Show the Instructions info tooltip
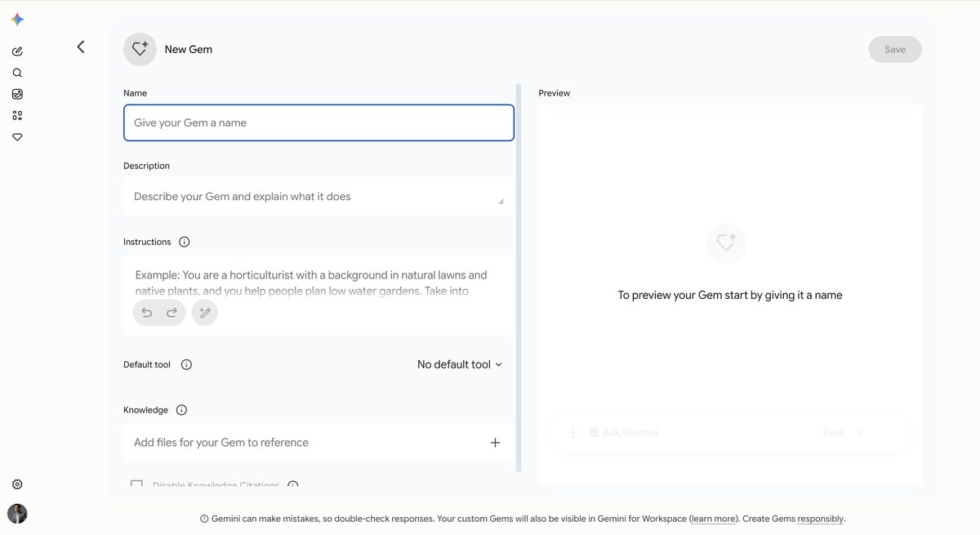 click(185, 242)
